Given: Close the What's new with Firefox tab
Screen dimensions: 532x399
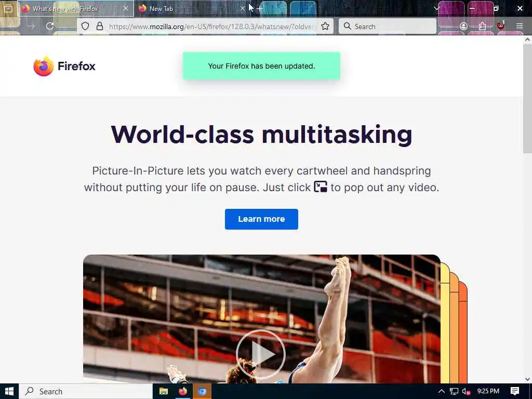Looking at the screenshot, I should coord(126,8).
